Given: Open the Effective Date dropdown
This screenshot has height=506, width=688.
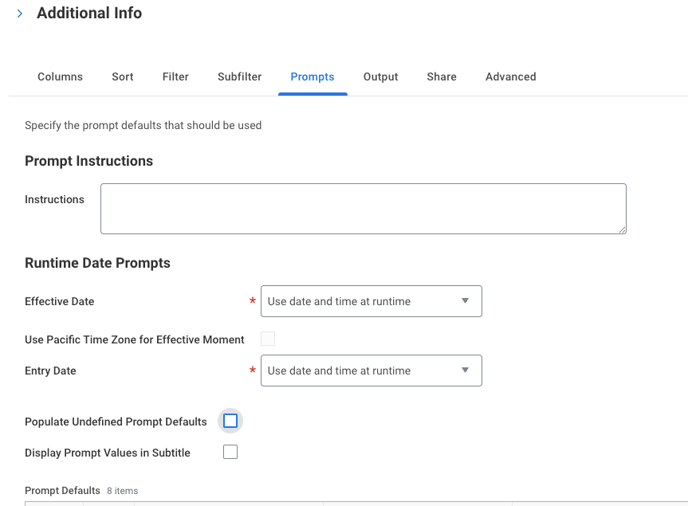Looking at the screenshot, I should (x=371, y=301).
